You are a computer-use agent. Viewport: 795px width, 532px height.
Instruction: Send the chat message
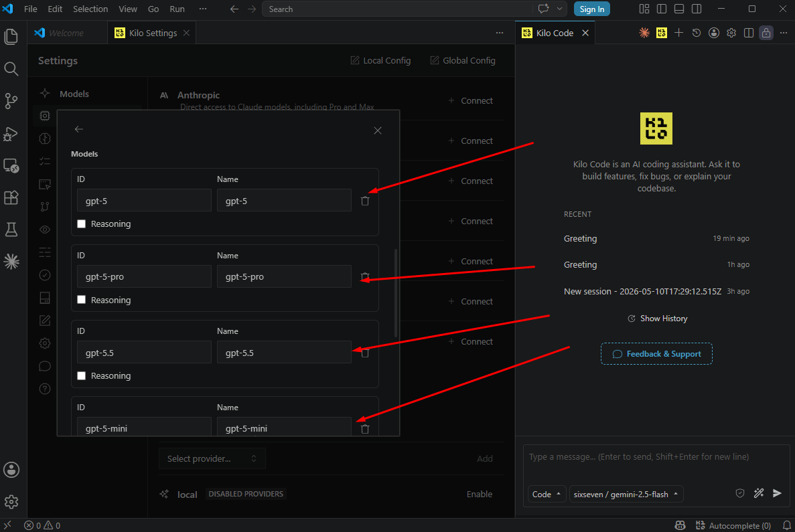[x=777, y=493]
